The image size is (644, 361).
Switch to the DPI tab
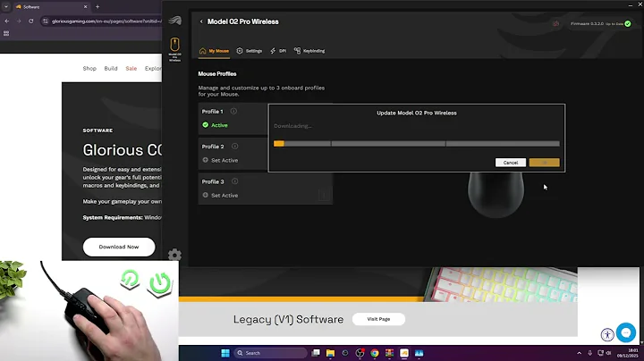278,51
